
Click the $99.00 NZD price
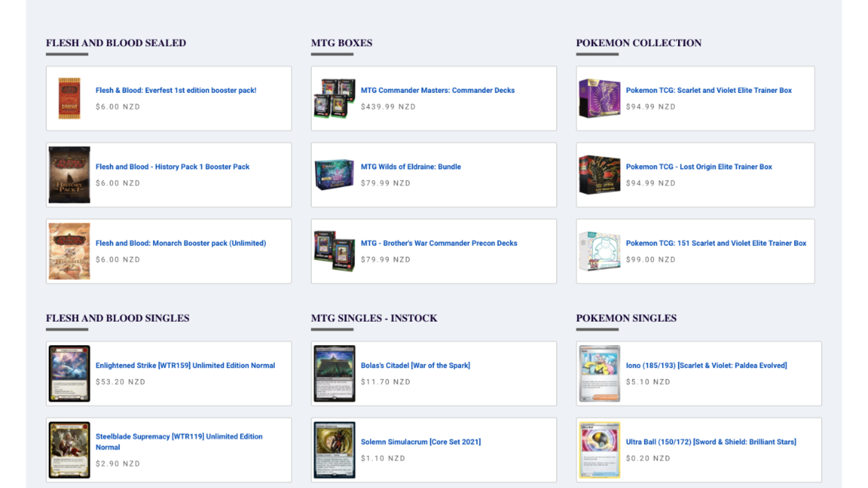click(651, 260)
